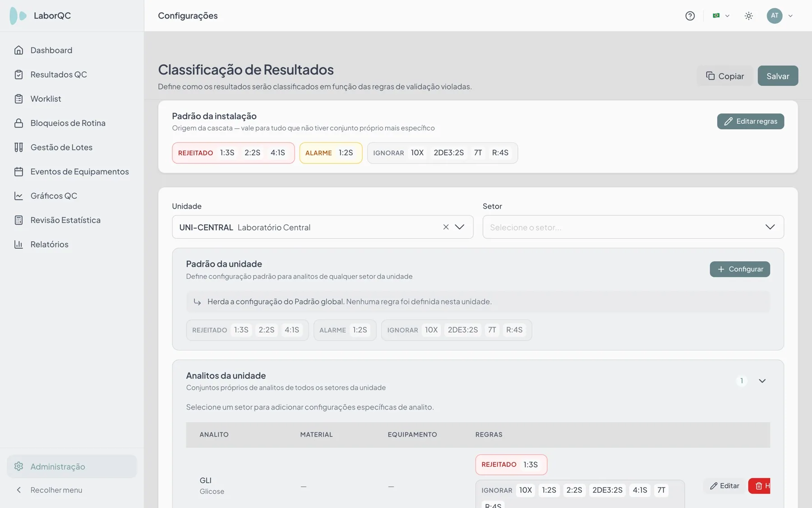Click the AT user avatar
This screenshot has width=812, height=508.
click(775, 16)
